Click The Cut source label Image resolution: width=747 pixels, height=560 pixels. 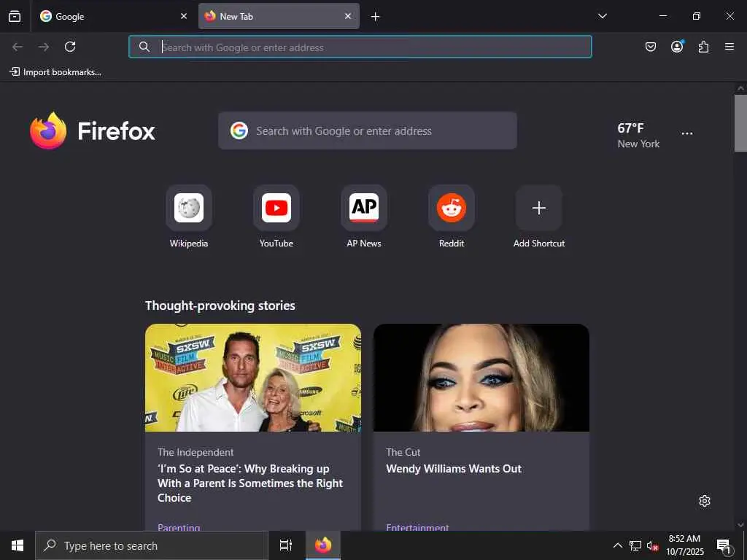(x=403, y=452)
